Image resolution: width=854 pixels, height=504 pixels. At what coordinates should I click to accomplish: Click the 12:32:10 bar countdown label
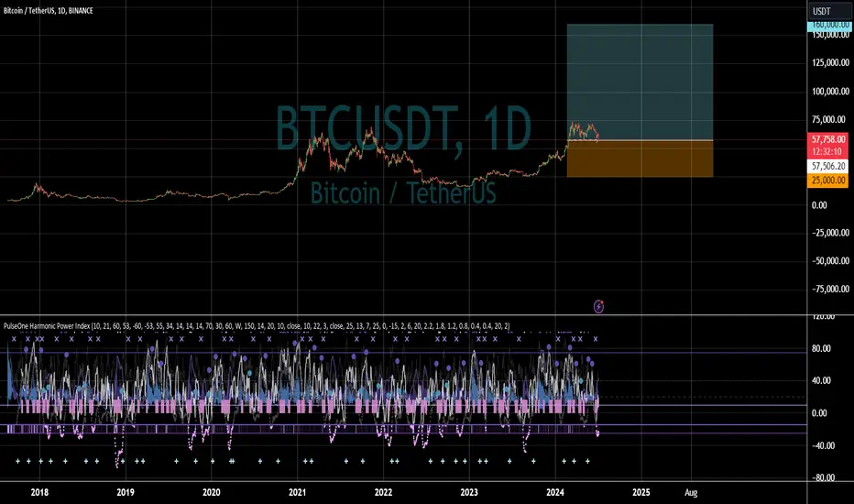tap(827, 151)
